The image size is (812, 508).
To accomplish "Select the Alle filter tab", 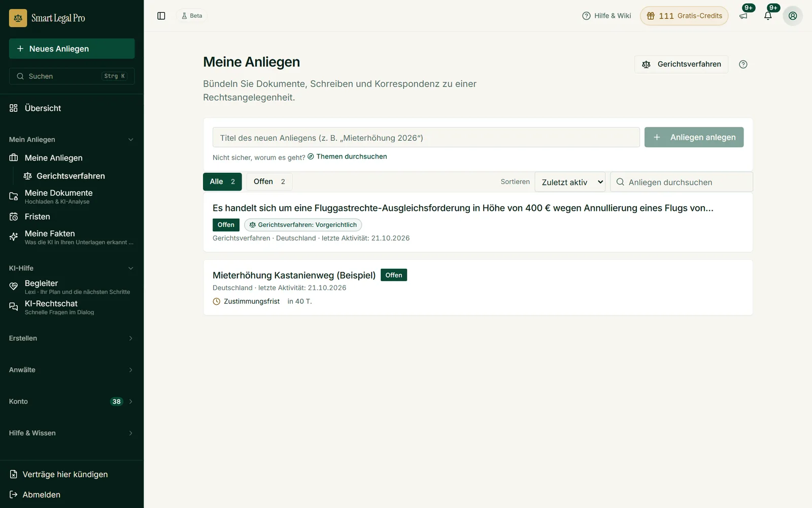I will (222, 182).
